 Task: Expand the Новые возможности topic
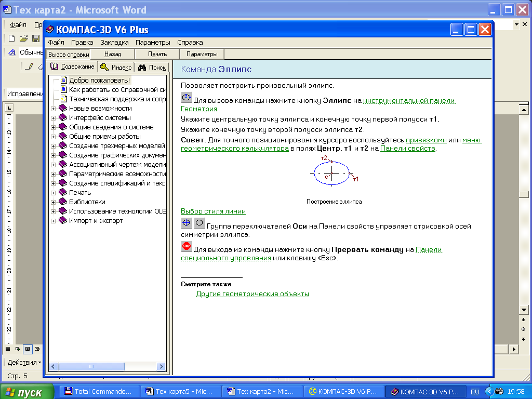point(54,109)
